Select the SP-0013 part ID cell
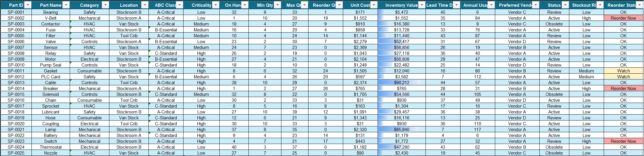Viewport: 644px width, 156px height. pos(16,83)
